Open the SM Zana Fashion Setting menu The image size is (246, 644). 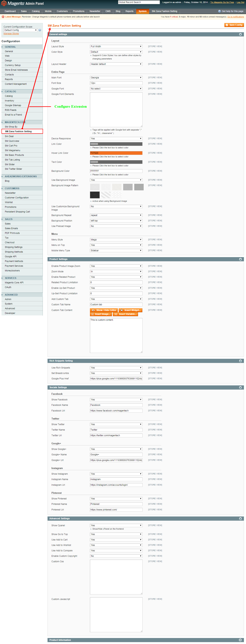tap(165, 11)
